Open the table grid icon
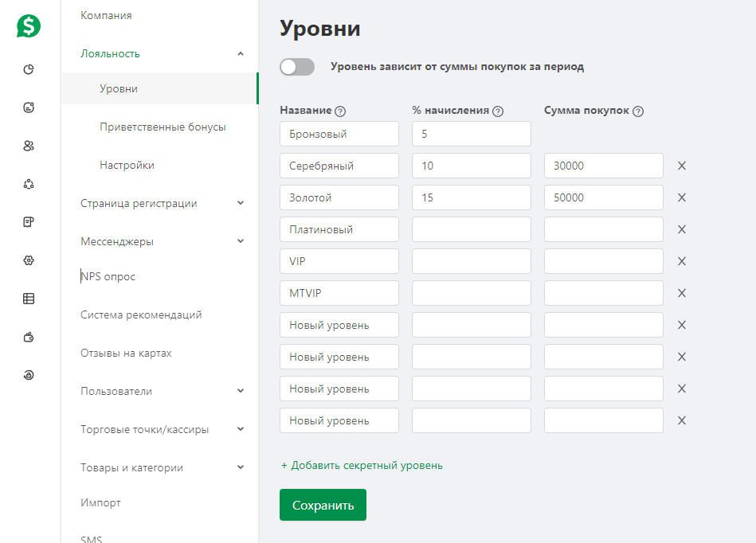 click(29, 299)
